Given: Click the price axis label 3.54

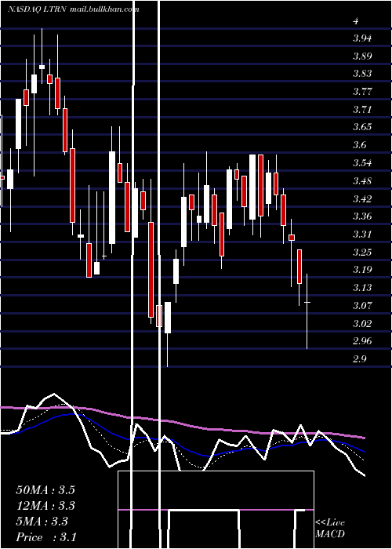Looking at the screenshot, I should [362, 163].
